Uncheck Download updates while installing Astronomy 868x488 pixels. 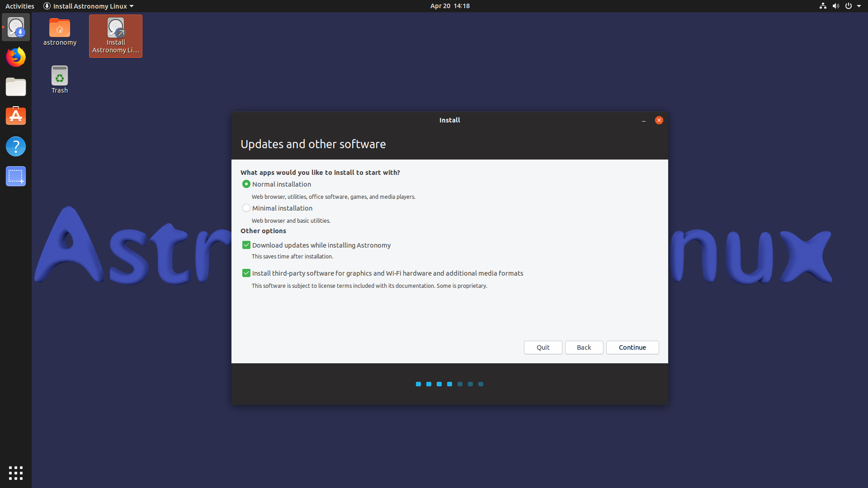(246, 245)
